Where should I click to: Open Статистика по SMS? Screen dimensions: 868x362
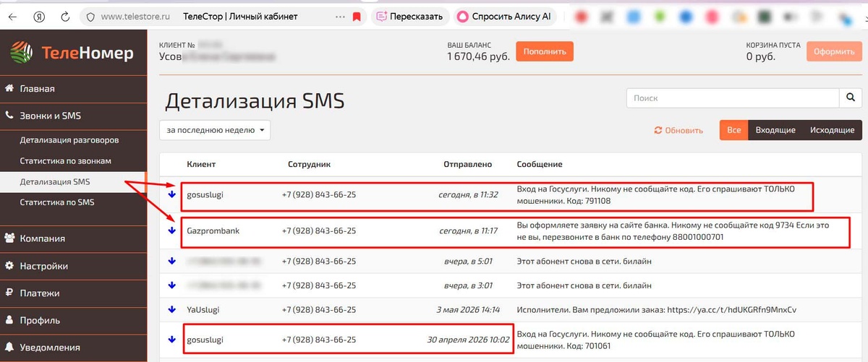pos(57,202)
